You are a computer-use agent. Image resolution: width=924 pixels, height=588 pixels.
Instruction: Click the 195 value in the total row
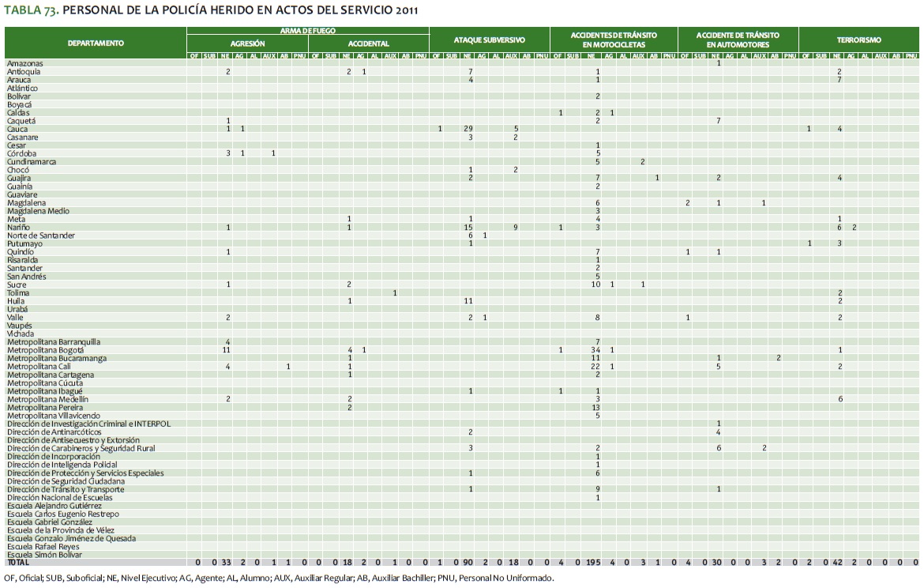[x=592, y=563]
